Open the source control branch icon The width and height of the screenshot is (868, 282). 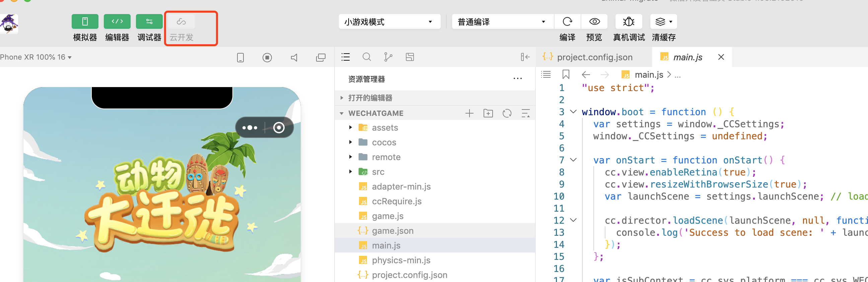pos(388,57)
